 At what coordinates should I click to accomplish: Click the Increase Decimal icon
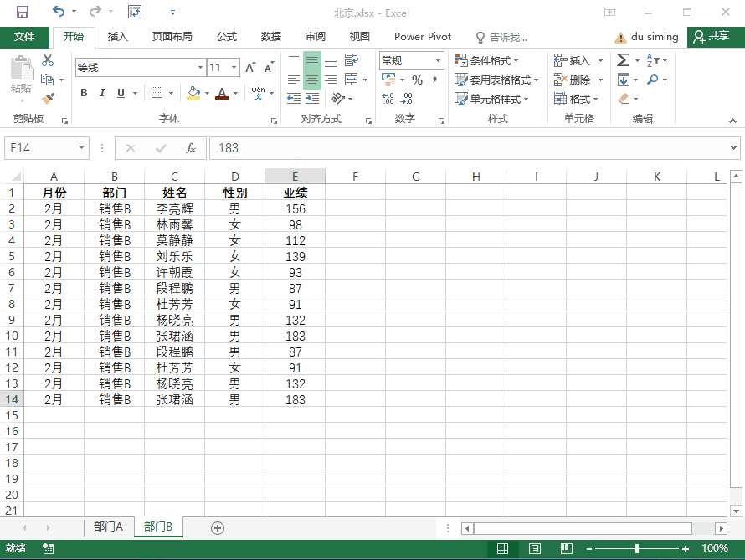[x=388, y=99]
